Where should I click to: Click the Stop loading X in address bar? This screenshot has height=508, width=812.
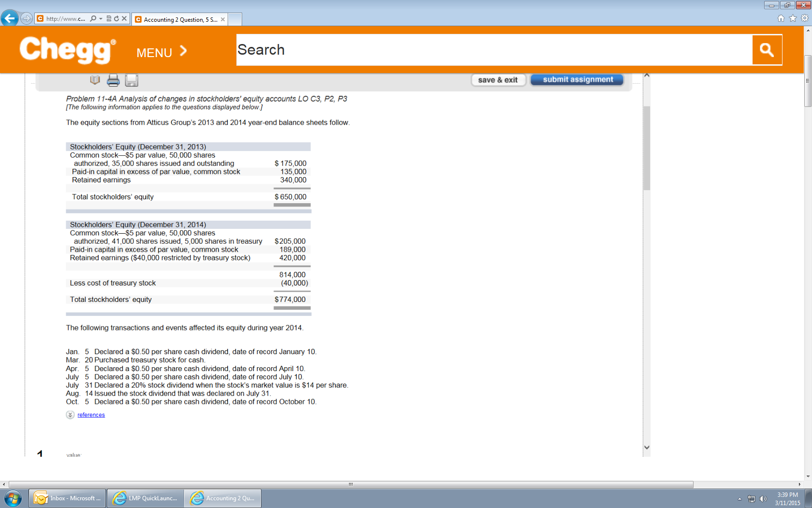click(x=124, y=19)
